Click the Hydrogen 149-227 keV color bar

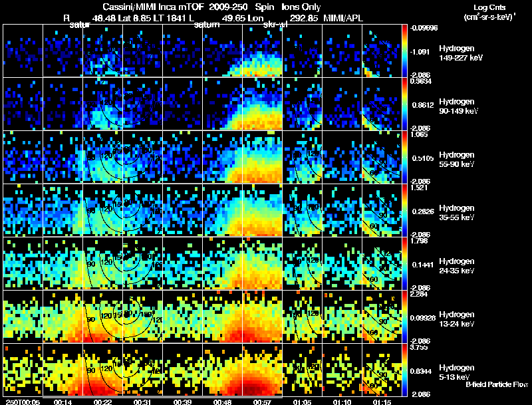pyautogui.click(x=404, y=51)
